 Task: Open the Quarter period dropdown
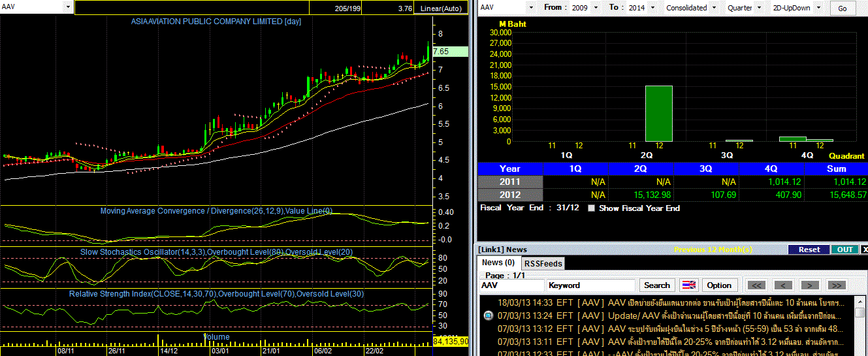coord(759,8)
